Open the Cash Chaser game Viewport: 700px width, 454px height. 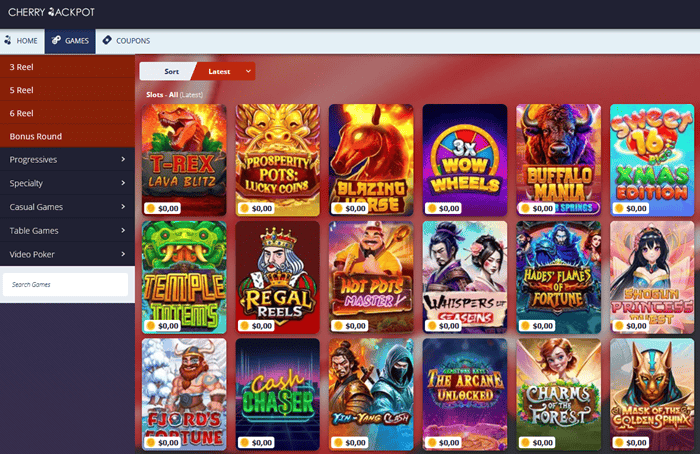pos(278,394)
